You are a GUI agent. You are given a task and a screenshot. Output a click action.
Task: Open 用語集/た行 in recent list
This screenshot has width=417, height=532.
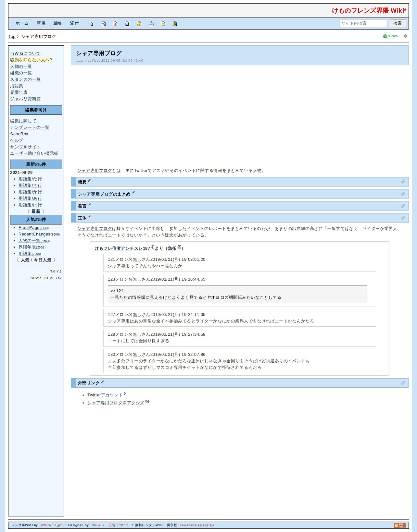[x=30, y=179]
